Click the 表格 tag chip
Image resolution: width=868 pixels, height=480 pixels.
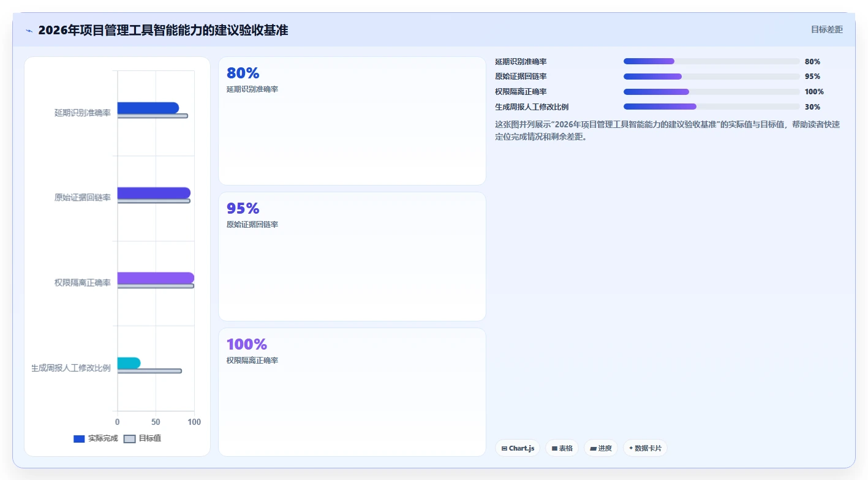[562, 448]
